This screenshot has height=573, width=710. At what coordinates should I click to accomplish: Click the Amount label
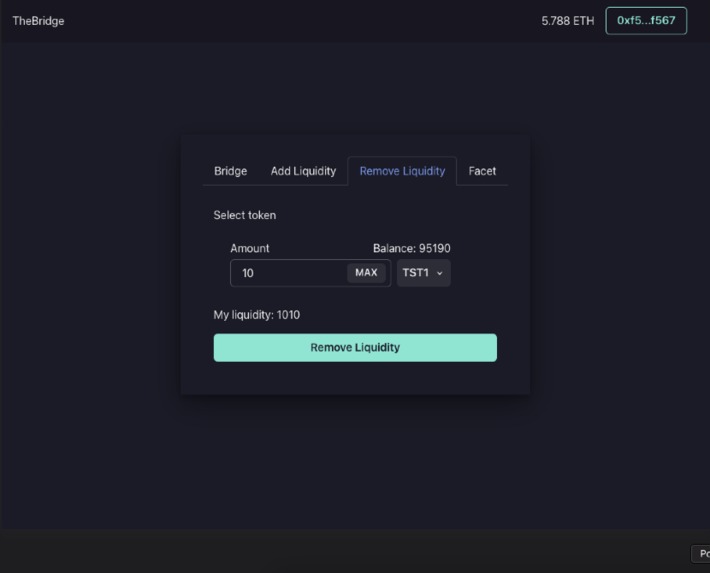[x=249, y=248]
